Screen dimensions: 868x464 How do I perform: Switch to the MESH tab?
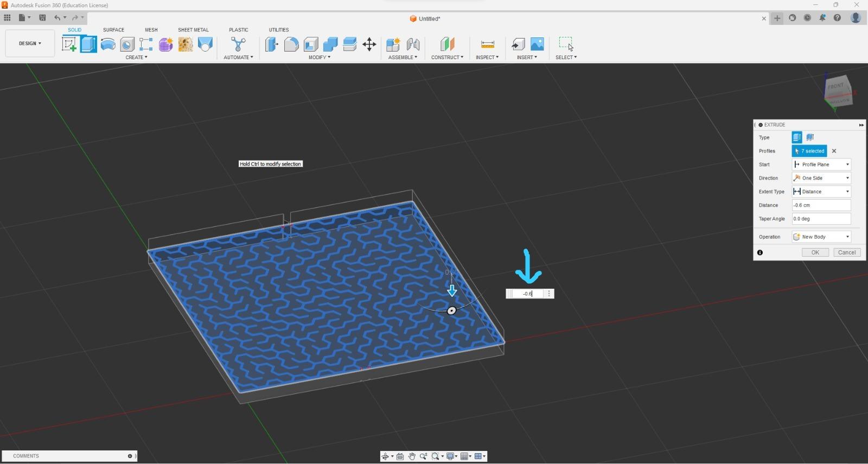pyautogui.click(x=151, y=30)
